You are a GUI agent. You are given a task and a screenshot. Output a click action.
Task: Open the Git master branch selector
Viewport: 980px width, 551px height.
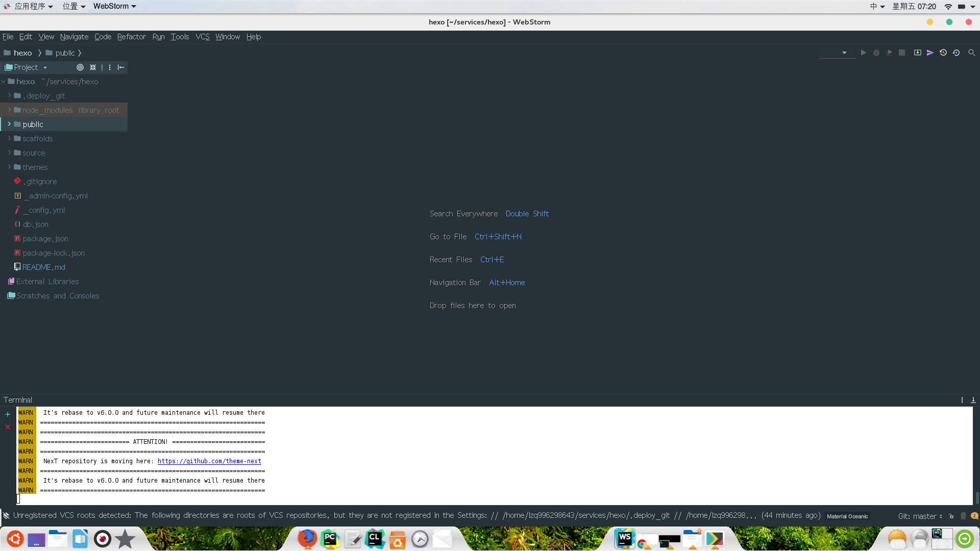[x=920, y=516]
